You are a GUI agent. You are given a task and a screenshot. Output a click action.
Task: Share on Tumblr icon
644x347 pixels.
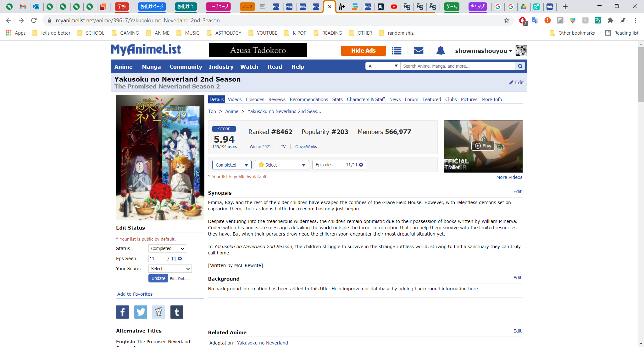coord(177,312)
